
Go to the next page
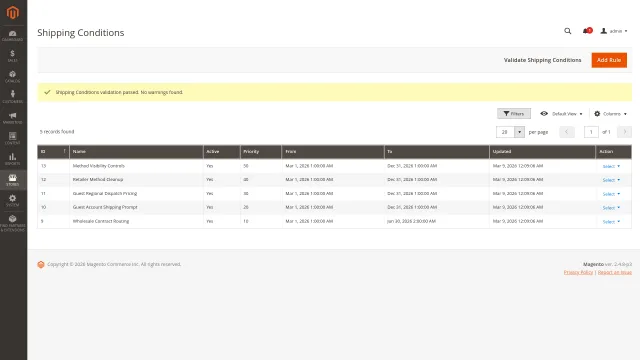tap(624, 132)
